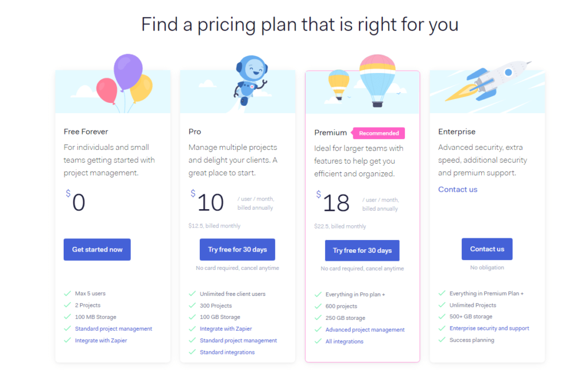588x386 pixels.
Task: Open Advanced project management link
Action: [365, 330]
